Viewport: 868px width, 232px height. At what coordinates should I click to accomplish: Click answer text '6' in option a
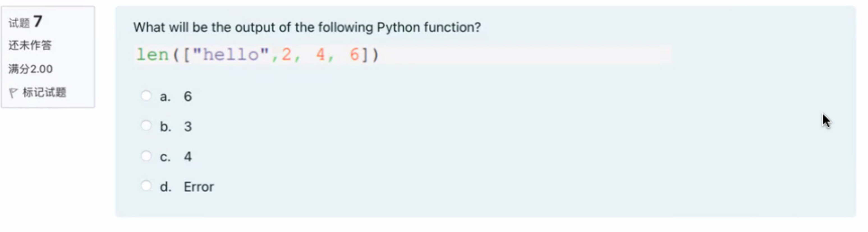pos(188,96)
